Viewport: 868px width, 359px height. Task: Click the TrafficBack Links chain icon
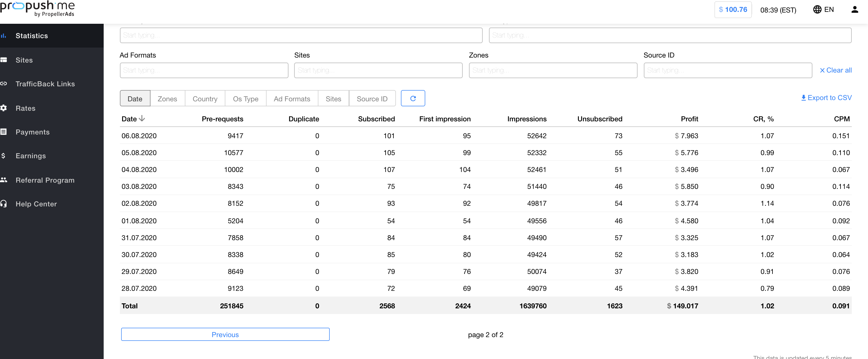tap(4, 84)
